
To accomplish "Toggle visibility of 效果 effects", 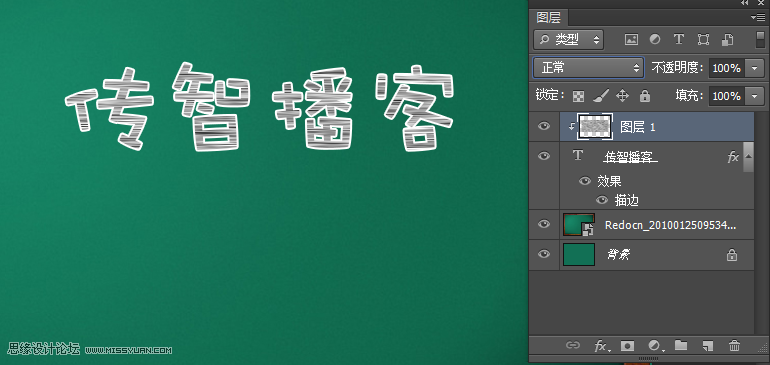I will tap(584, 181).
